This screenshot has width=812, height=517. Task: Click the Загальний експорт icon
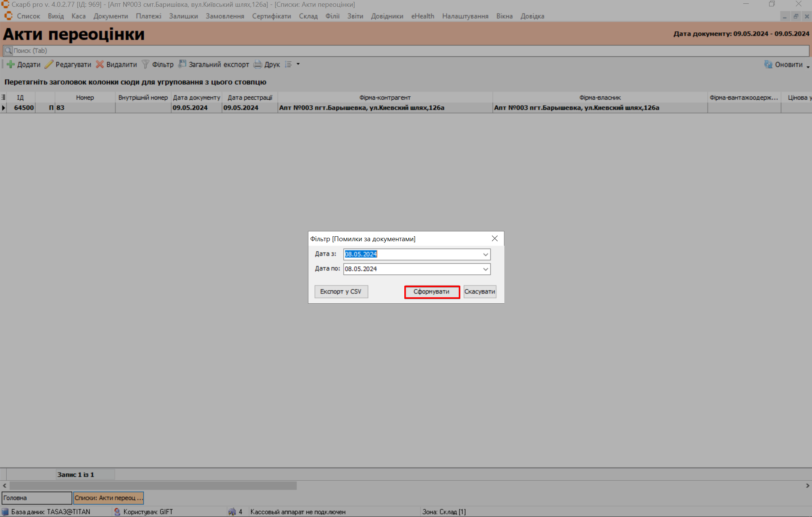(182, 64)
